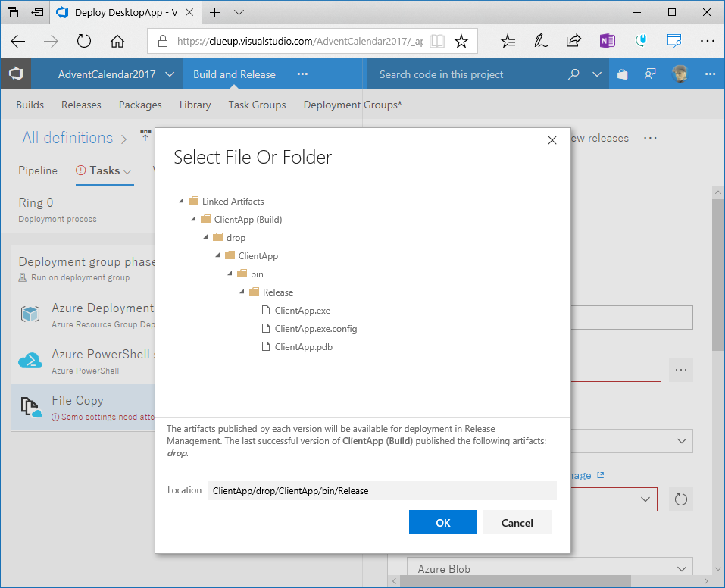Screen dimensions: 725x588
Task: Click the OneNote clipper icon
Action: [x=607, y=41]
